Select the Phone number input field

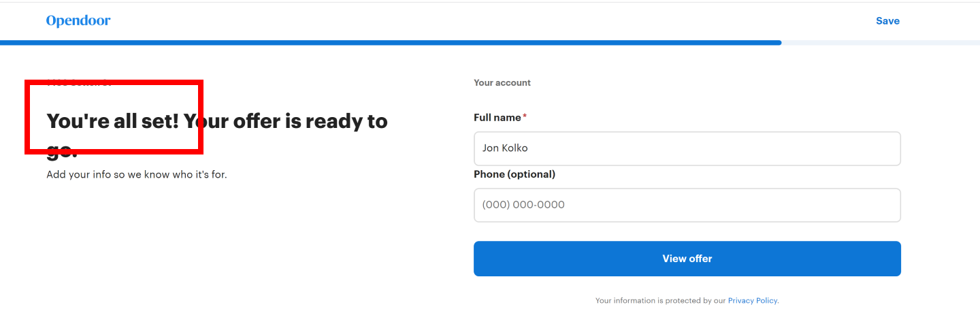[x=687, y=205]
